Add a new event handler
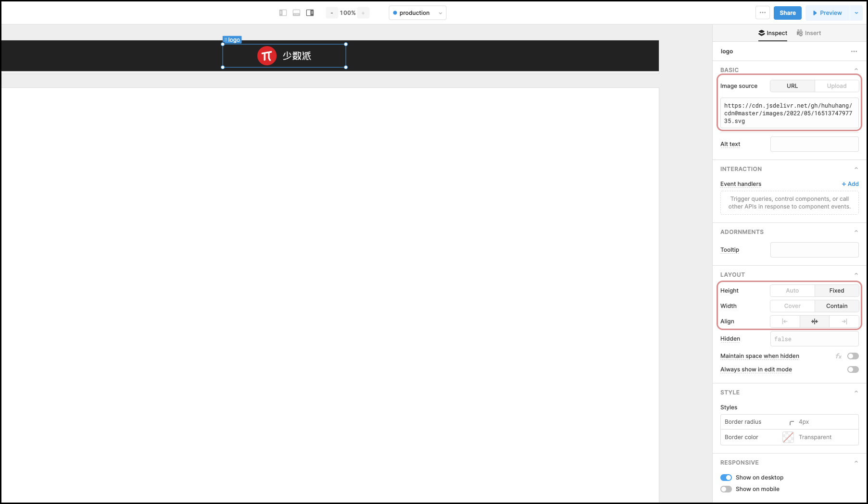The image size is (868, 504). [850, 184]
